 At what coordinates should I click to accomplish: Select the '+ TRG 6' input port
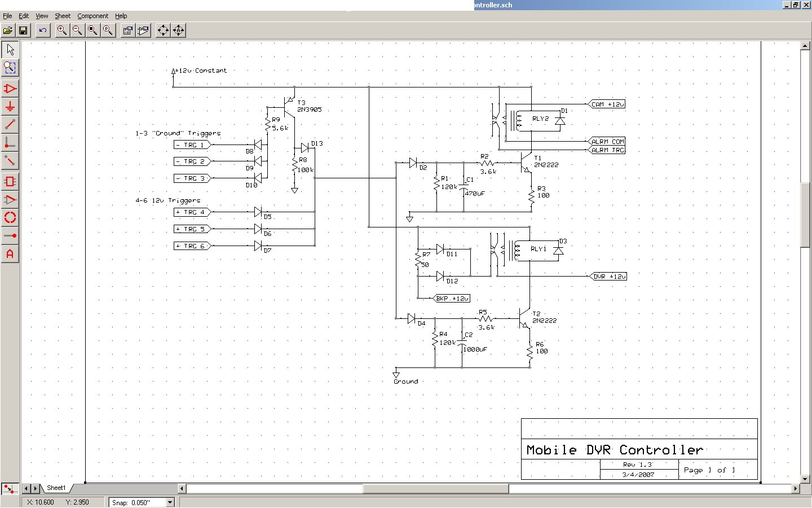(192, 246)
